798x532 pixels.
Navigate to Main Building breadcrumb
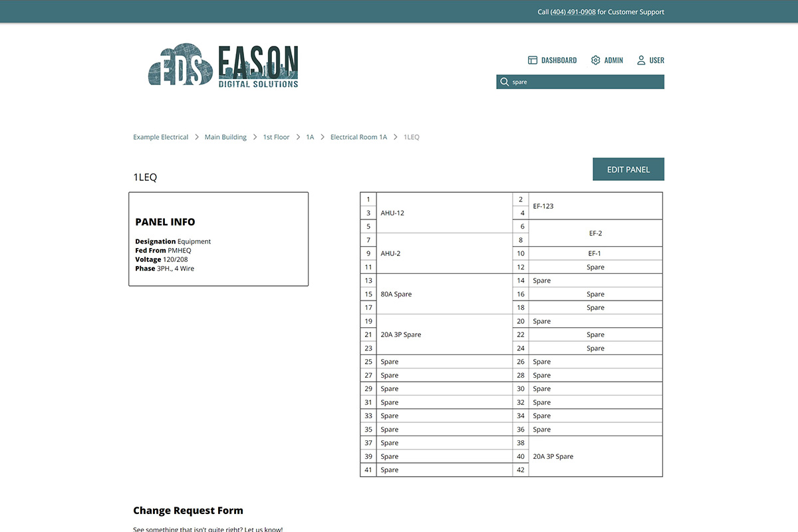click(x=225, y=137)
